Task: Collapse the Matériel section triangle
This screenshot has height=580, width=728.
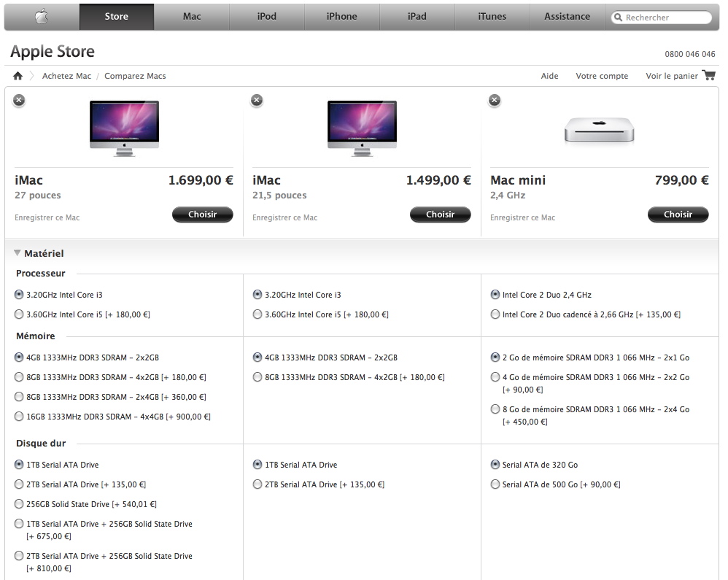Action: [18, 253]
